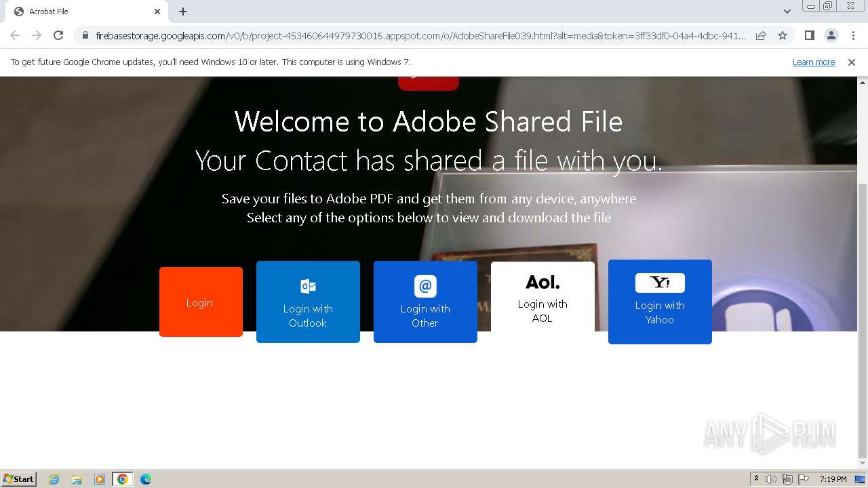Select the Acrobat File tab
Viewport: 868px width, 488px height.
pyautogui.click(x=87, y=12)
